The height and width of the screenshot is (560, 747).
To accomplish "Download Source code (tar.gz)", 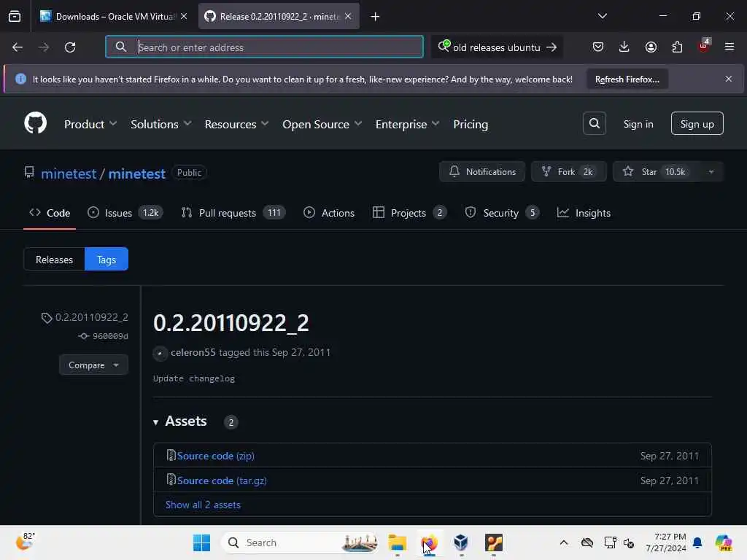I will [x=222, y=481].
